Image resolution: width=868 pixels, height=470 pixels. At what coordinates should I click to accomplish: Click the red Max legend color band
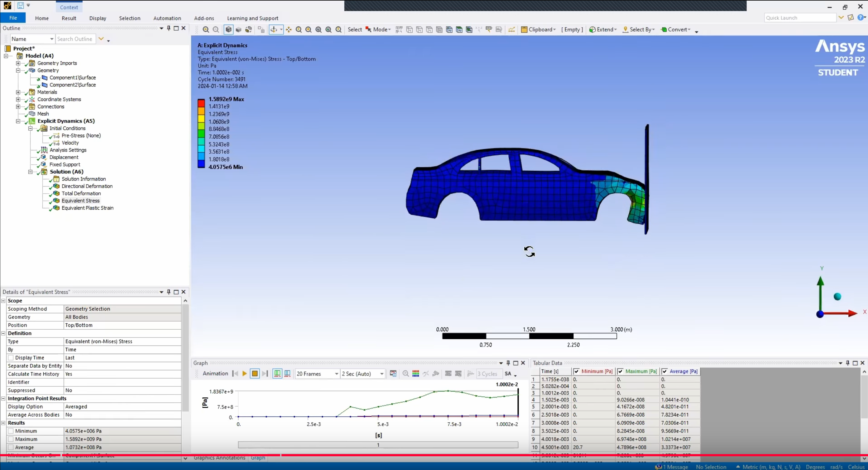point(201,103)
